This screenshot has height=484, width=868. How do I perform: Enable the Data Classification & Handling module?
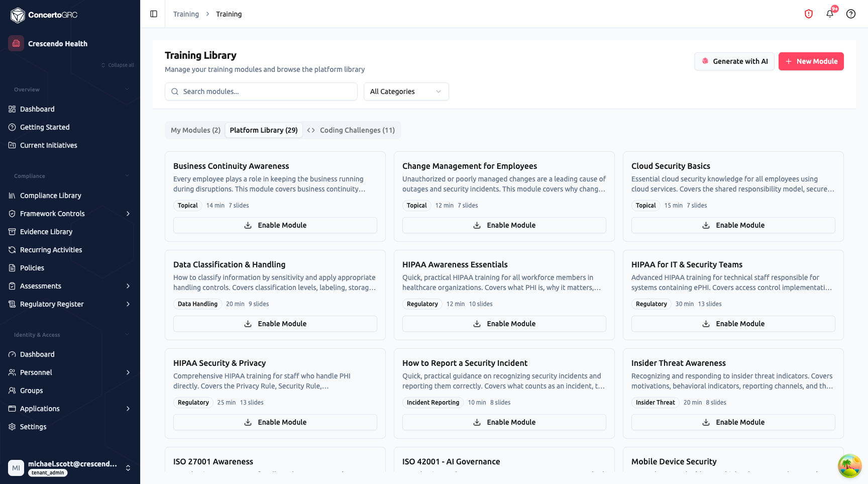[275, 324]
